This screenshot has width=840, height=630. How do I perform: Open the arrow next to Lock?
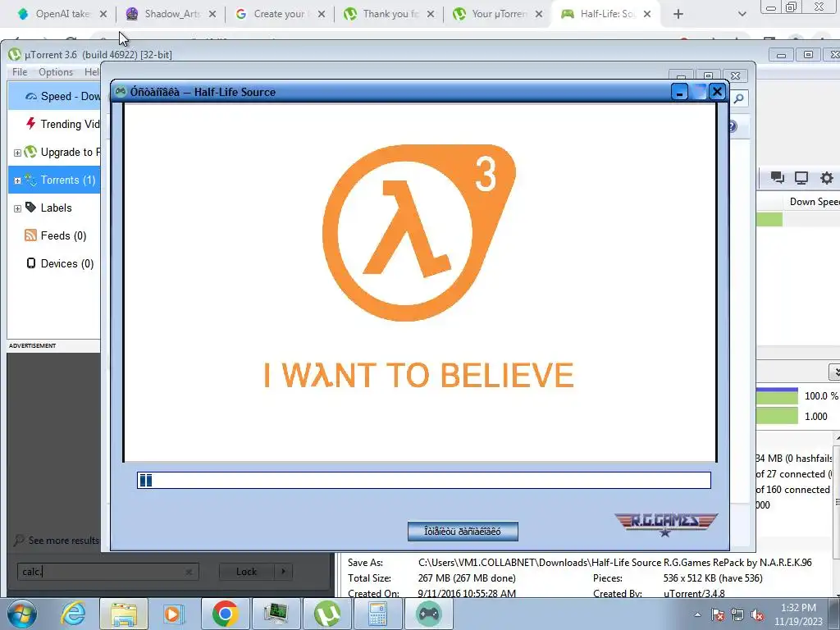[x=283, y=572]
